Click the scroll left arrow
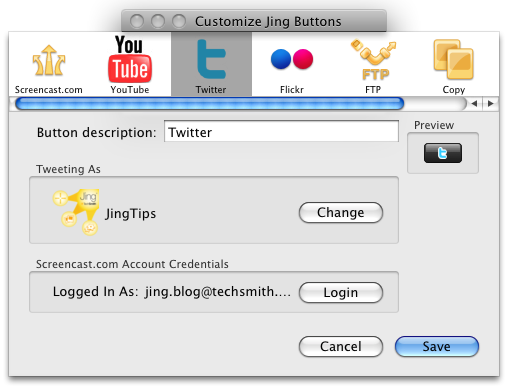Screen dimensions: 510x386 click(474, 104)
